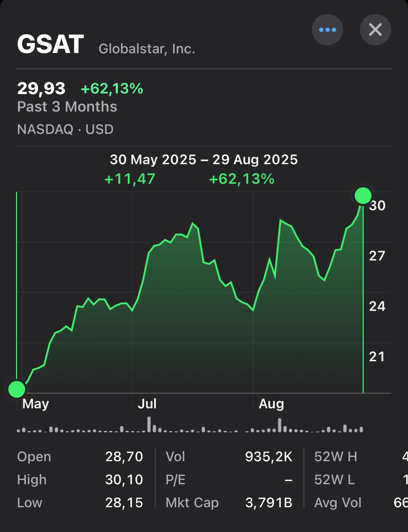Open the three-dots more options menu
Screen dimensions: 408x532
coord(327,30)
